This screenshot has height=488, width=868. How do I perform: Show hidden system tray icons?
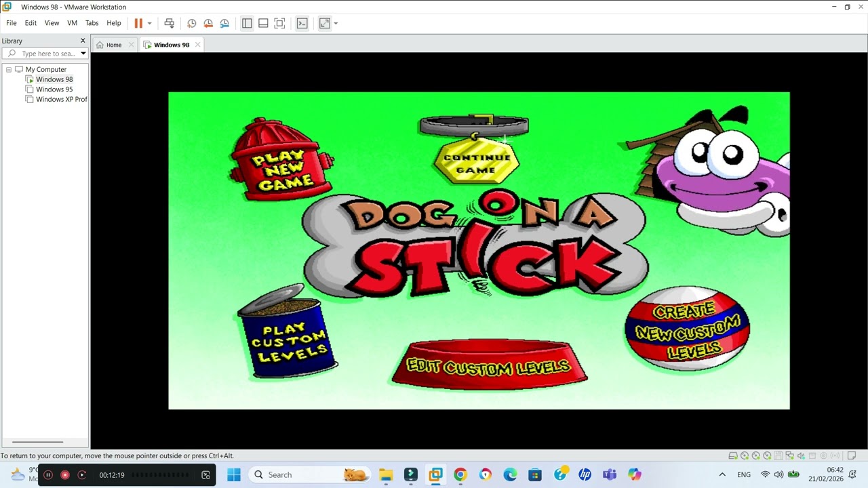(x=722, y=474)
